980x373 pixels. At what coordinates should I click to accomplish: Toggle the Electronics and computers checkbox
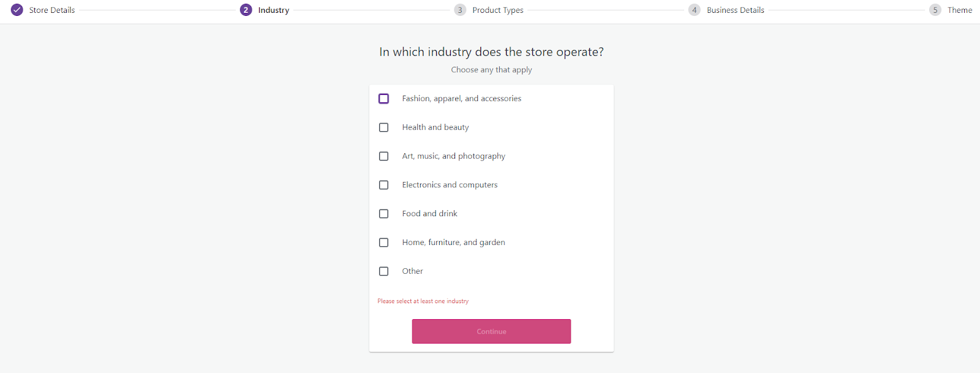[383, 185]
